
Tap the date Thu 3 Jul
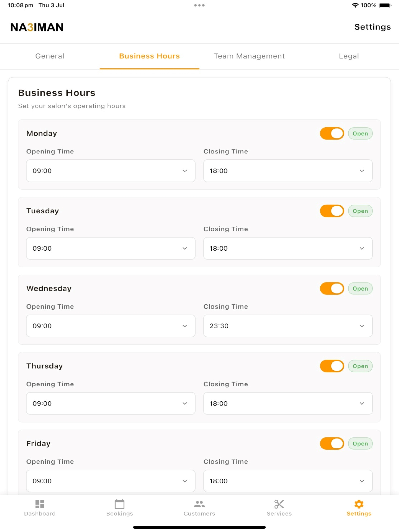click(x=51, y=5)
